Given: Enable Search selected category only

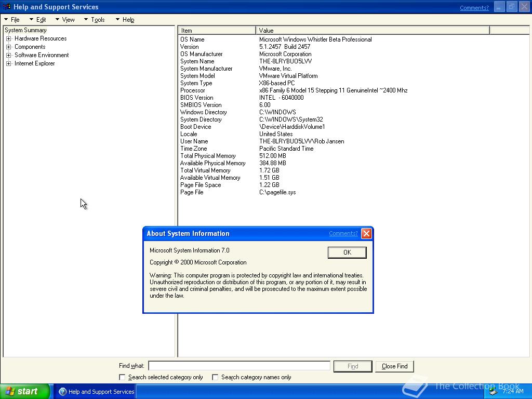Looking at the screenshot, I should pos(122,377).
